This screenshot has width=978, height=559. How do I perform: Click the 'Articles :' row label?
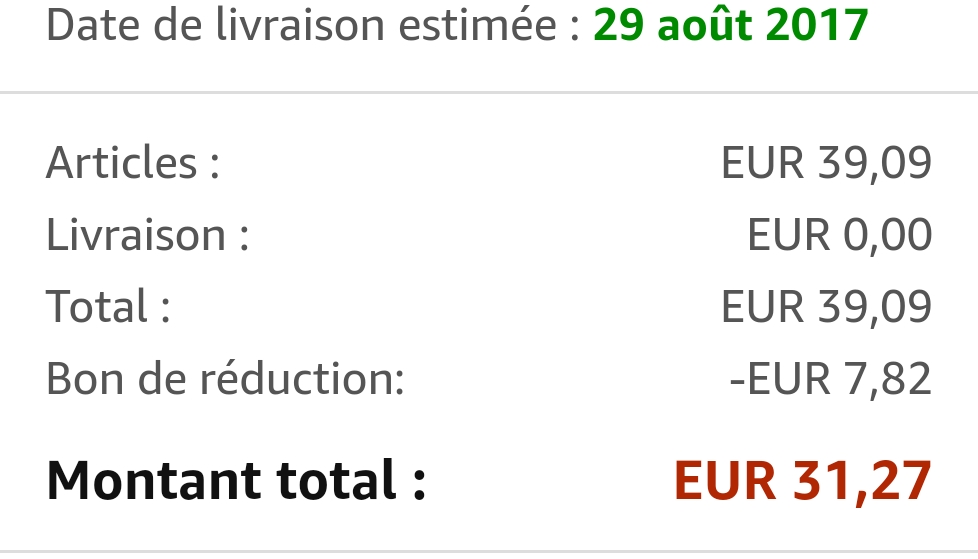point(133,163)
